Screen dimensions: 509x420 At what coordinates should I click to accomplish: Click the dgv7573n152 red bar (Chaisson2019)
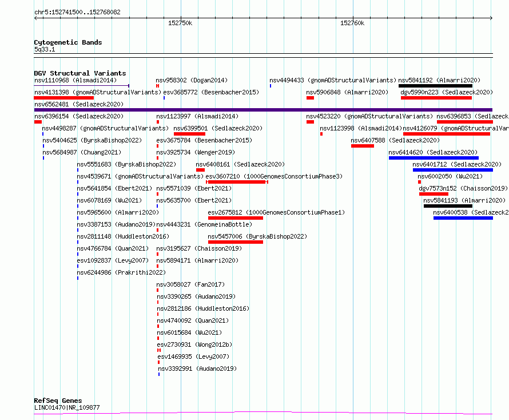pos(434,194)
